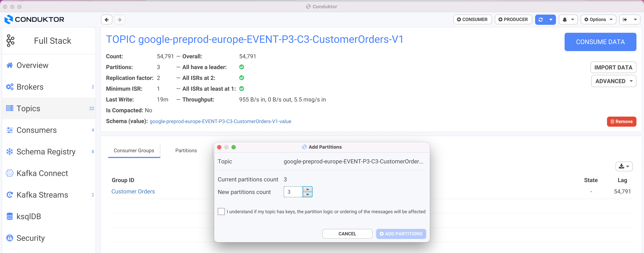The width and height of the screenshot is (644, 253).
Task: Click the refresh icon button
Action: pos(540,19)
